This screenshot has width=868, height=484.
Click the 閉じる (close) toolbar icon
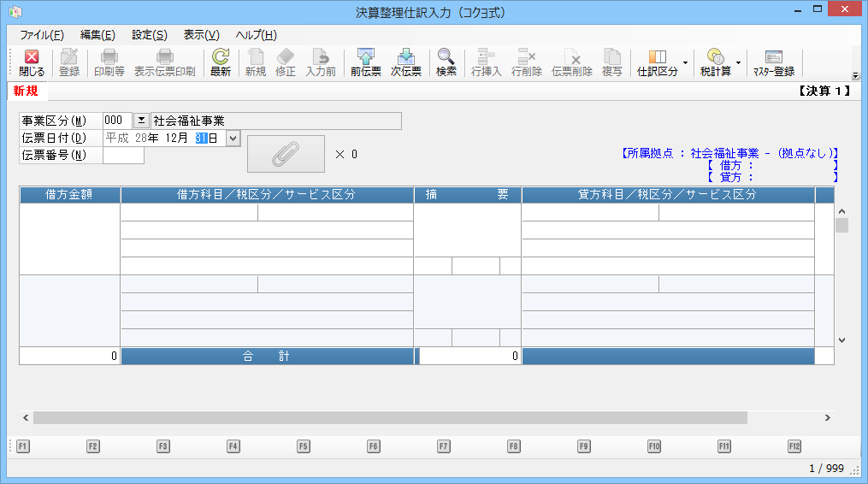(x=32, y=63)
